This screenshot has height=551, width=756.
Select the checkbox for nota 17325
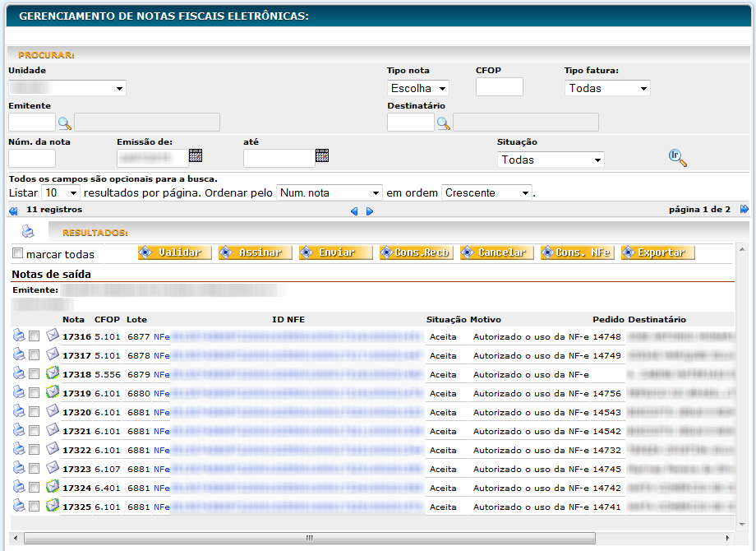tap(34, 506)
